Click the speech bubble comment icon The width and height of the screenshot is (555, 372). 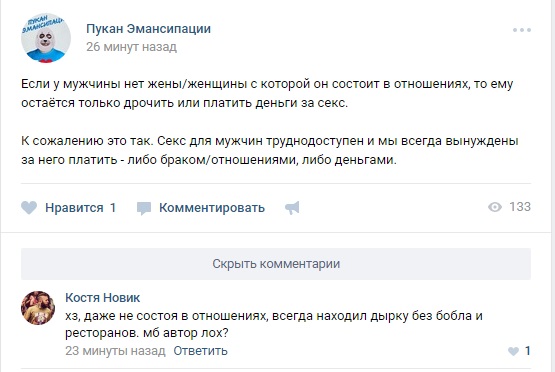click(144, 208)
